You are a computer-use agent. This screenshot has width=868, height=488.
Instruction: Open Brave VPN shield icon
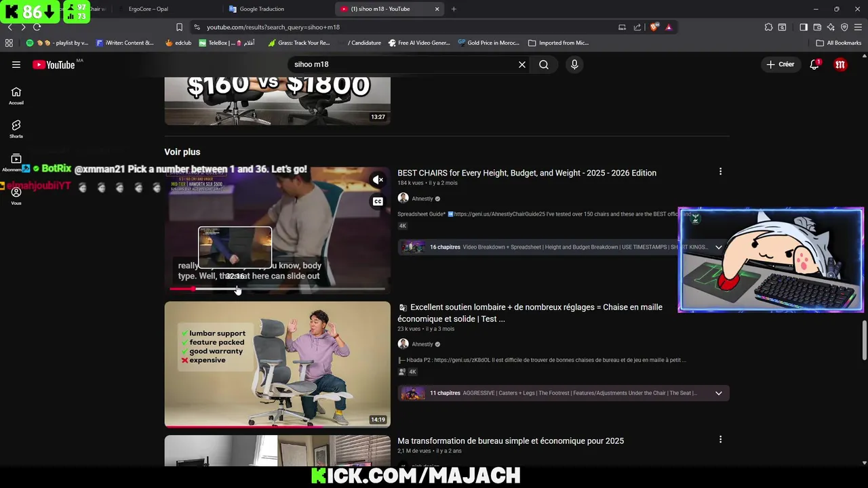pos(844,27)
